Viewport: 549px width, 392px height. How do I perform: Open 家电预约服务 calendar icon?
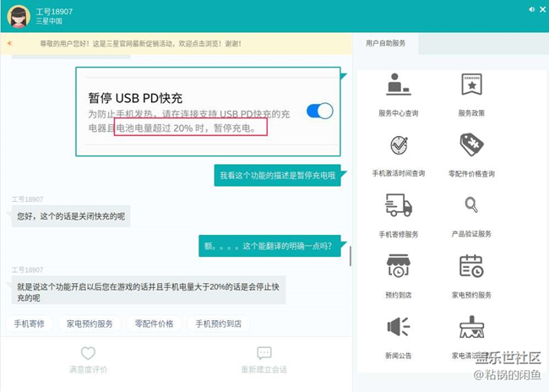point(471,267)
